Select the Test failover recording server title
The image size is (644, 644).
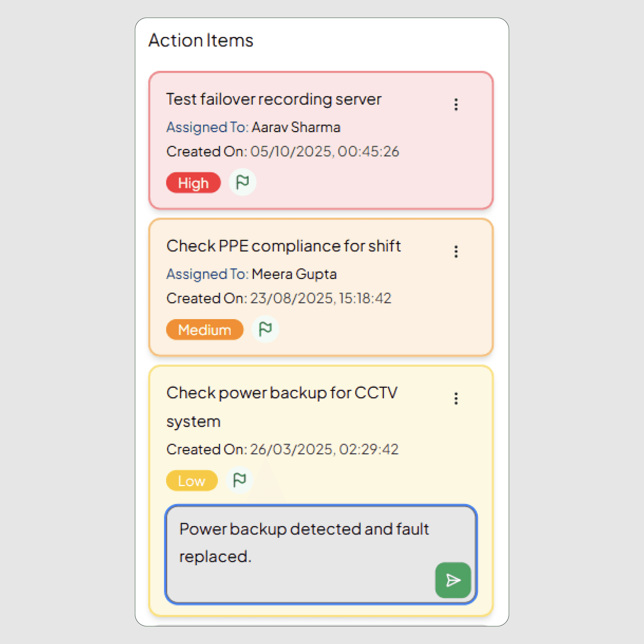pyautogui.click(x=273, y=99)
